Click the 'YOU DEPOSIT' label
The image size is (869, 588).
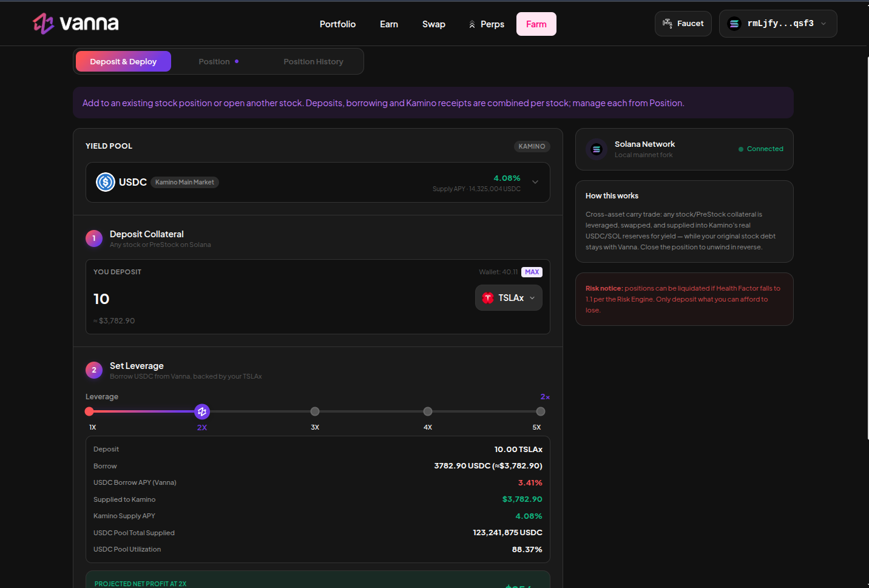point(117,272)
